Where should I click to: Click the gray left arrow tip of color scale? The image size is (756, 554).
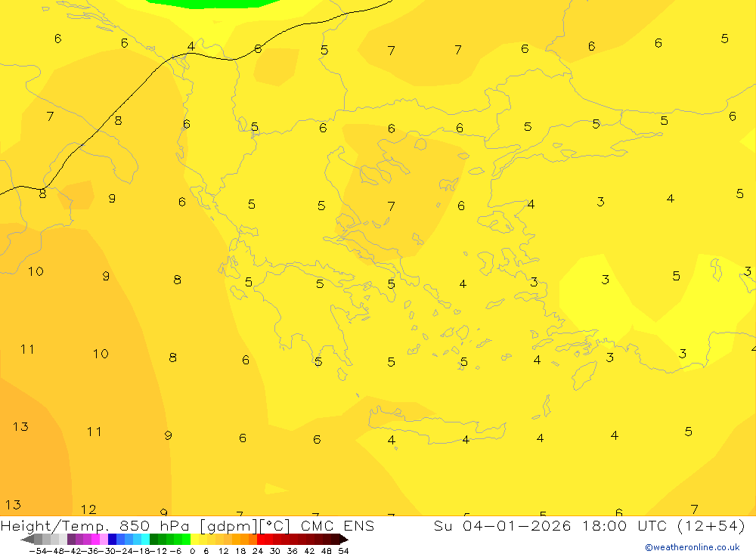pos(27,540)
